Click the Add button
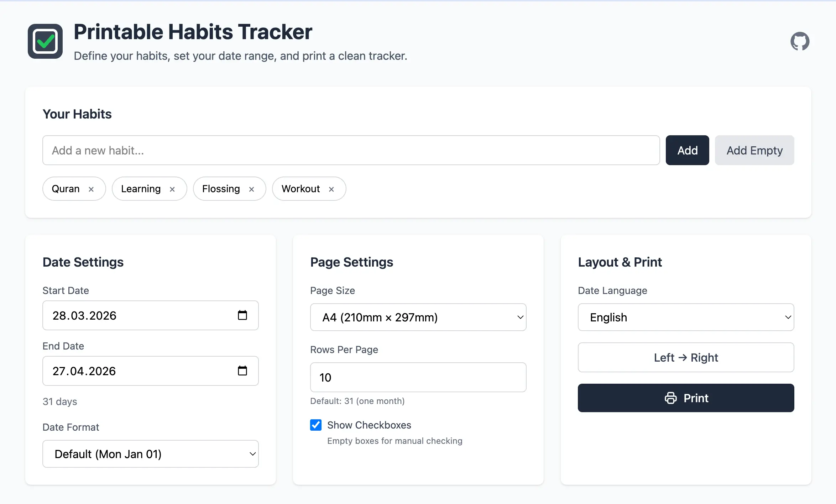The width and height of the screenshot is (836, 504). 687,150
